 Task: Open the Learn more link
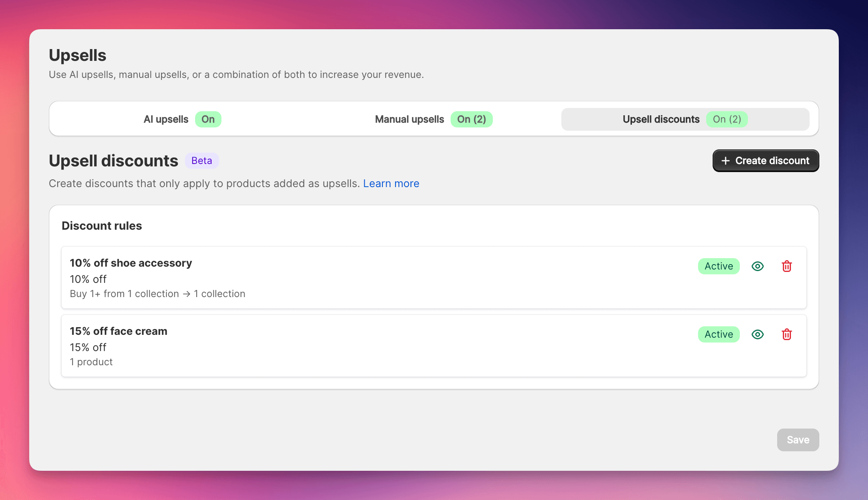[391, 183]
